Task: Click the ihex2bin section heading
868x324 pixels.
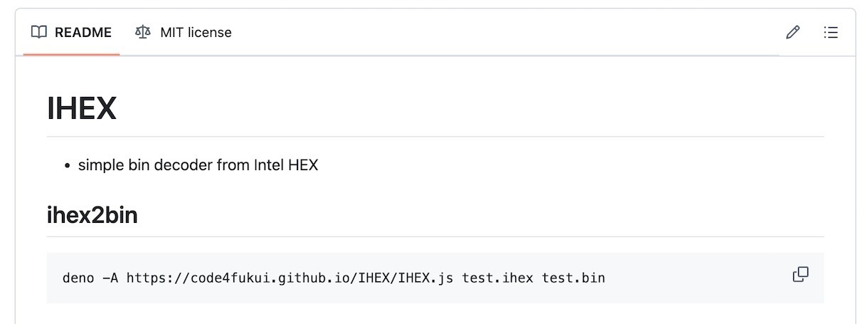Action: tap(92, 215)
